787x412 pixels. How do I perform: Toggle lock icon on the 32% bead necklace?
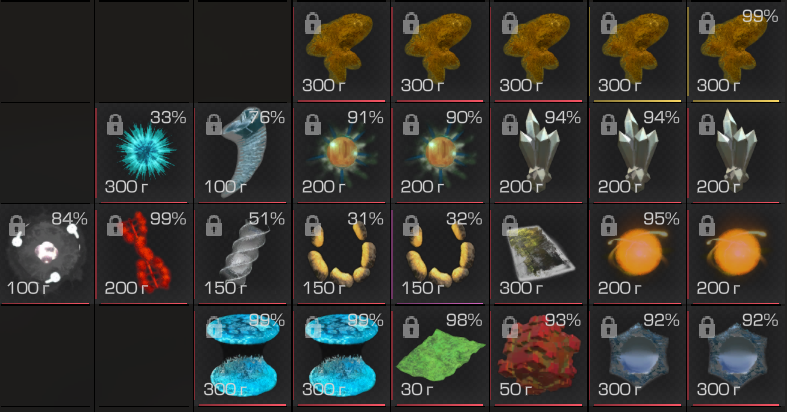411,225
